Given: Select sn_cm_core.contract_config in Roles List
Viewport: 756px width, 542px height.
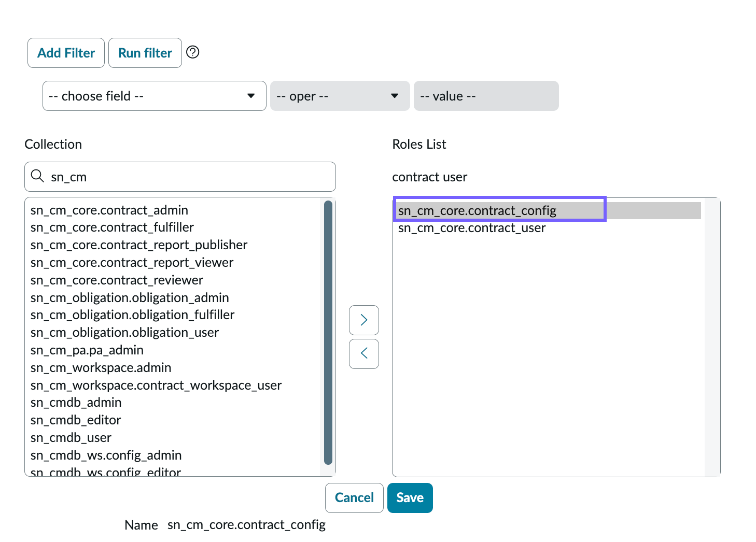Looking at the screenshot, I should 548,210.
